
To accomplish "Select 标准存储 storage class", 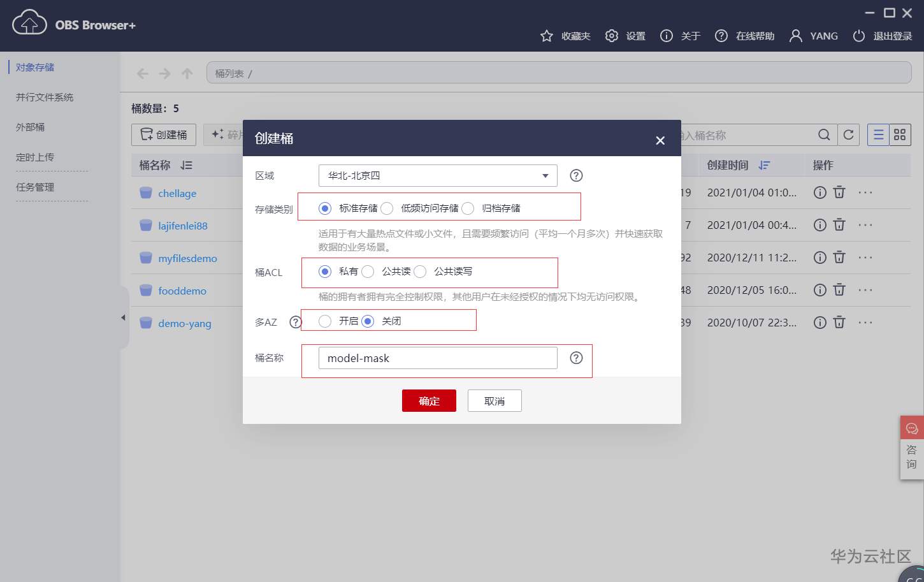I will (325, 208).
